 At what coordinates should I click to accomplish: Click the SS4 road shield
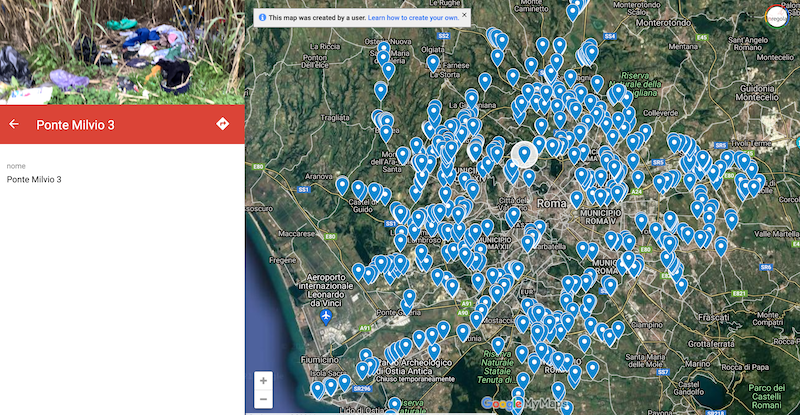click(x=610, y=36)
